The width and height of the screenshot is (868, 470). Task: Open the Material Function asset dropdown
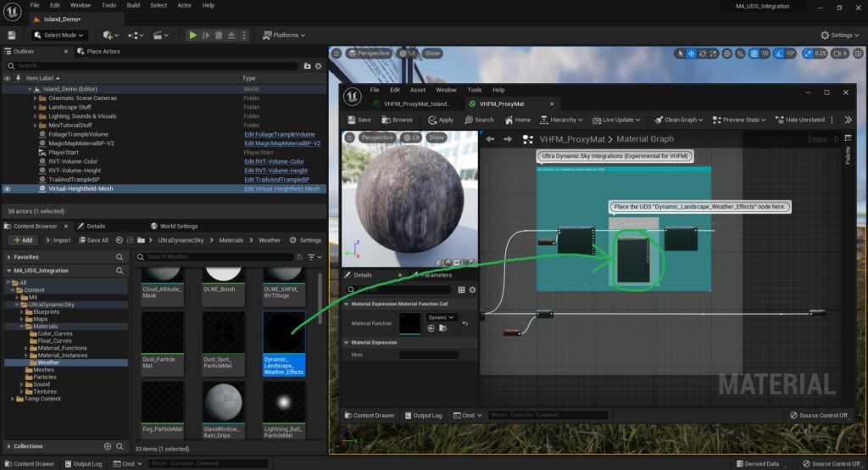click(441, 317)
